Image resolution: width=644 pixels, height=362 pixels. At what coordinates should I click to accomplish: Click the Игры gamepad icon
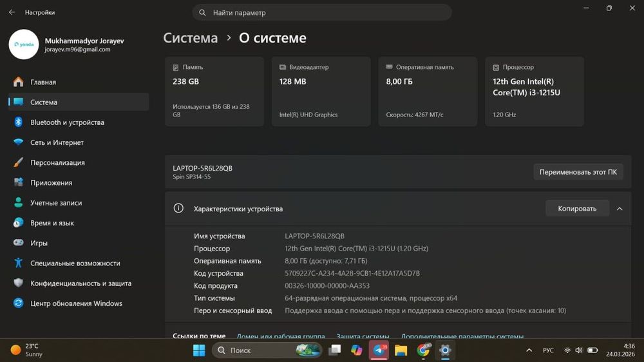[x=19, y=243]
